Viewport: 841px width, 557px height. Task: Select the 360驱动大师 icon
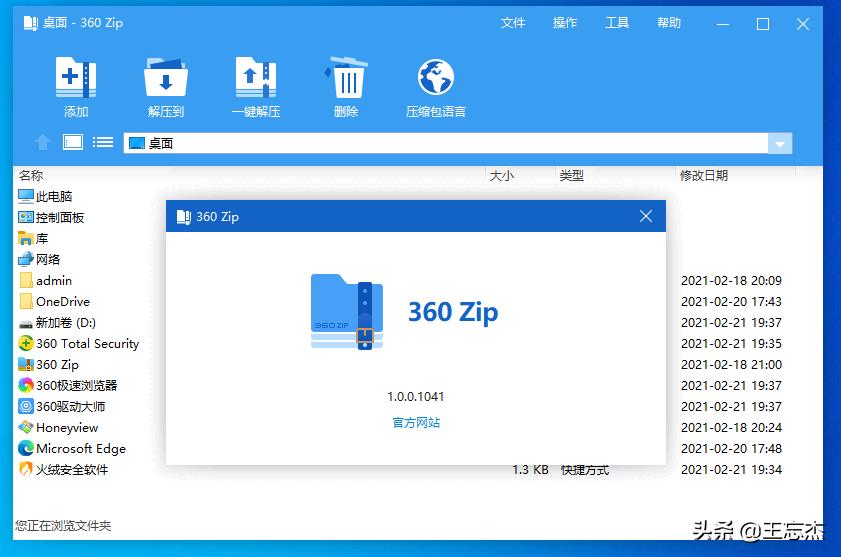click(26, 406)
